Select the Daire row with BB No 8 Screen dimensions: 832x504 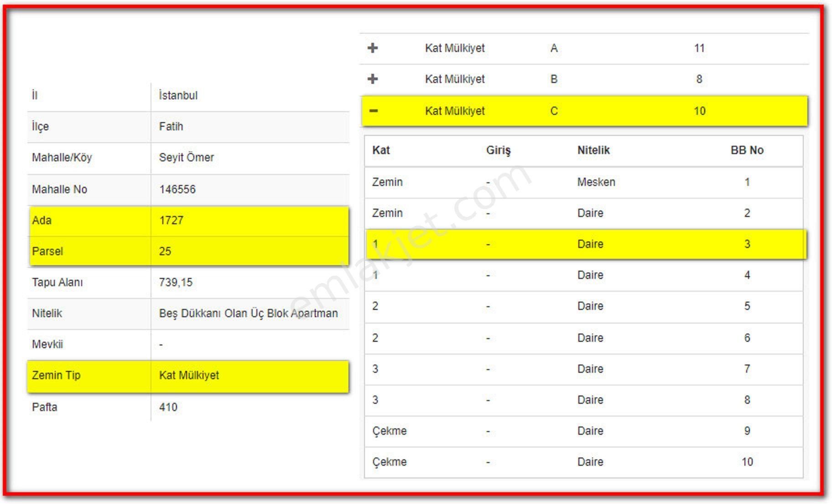click(x=583, y=400)
